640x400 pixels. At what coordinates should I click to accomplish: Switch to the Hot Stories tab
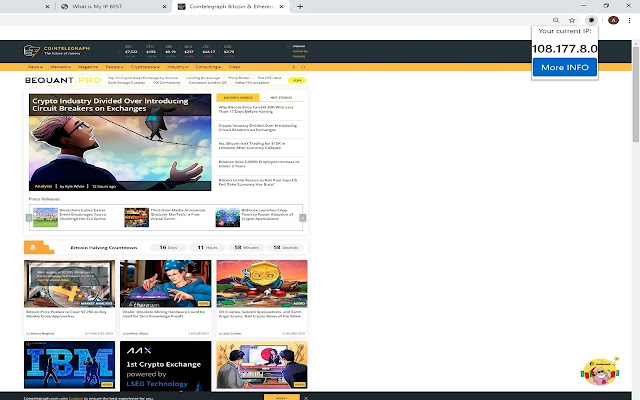point(281,98)
